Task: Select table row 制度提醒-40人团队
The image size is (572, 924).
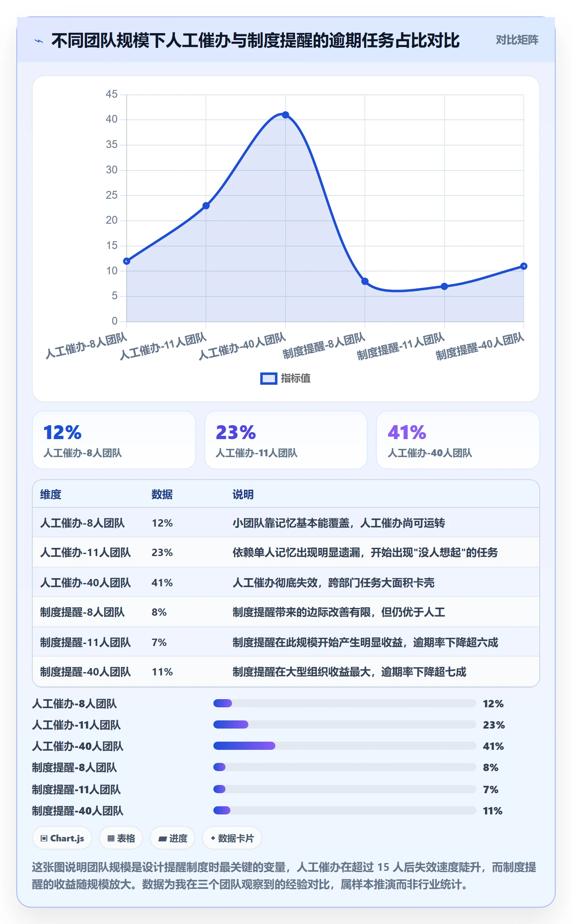Action: [286, 671]
